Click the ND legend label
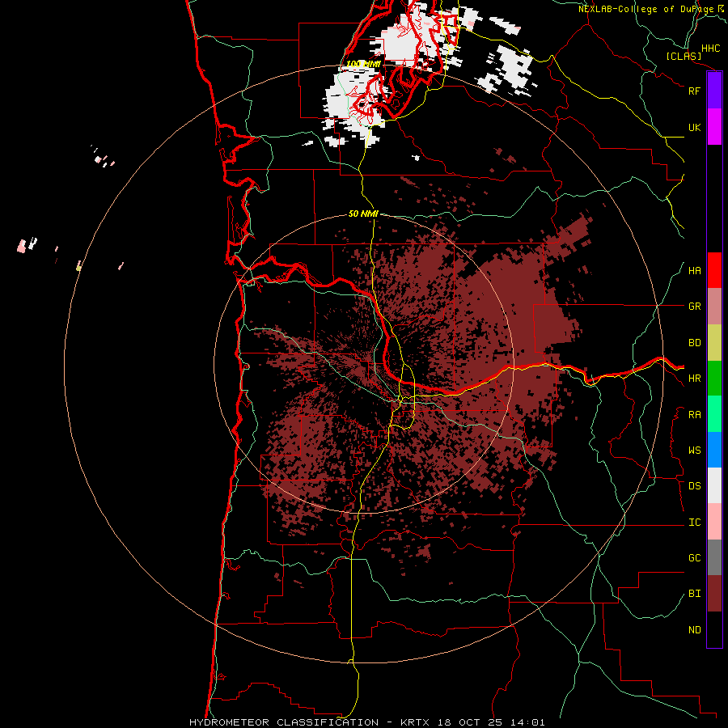728x728 pixels. 694,630
